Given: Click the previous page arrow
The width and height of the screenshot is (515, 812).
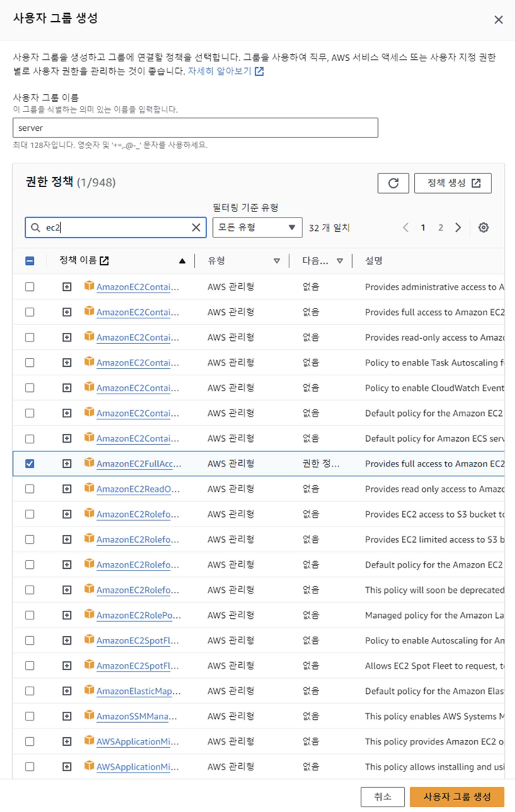Looking at the screenshot, I should (406, 228).
